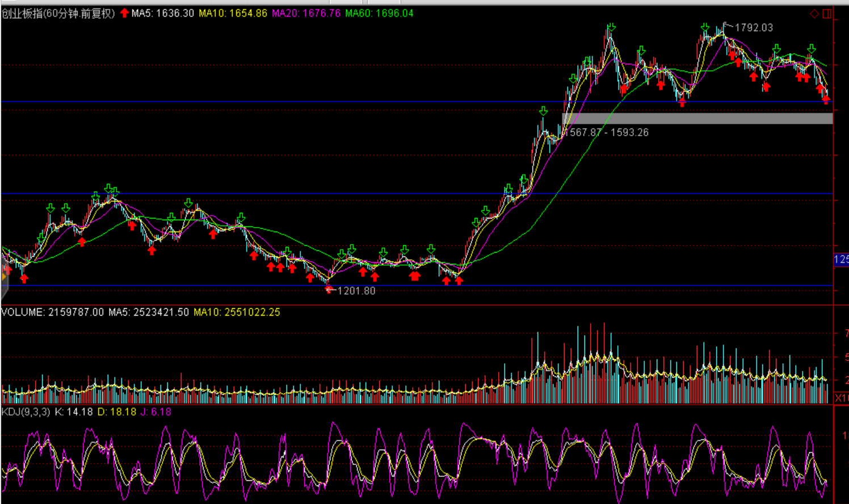849x504 pixels.
Task: Click the X10 scale label on volume axis
Action: 841,398
